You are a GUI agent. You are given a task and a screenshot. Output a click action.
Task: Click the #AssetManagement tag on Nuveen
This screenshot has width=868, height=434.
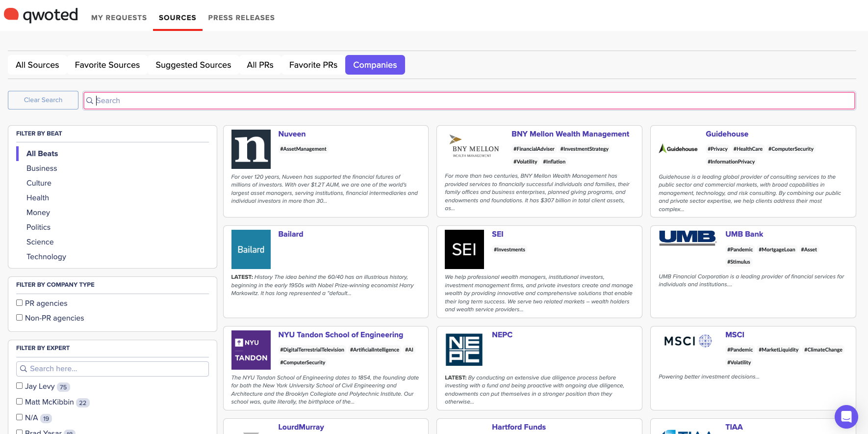tap(303, 149)
